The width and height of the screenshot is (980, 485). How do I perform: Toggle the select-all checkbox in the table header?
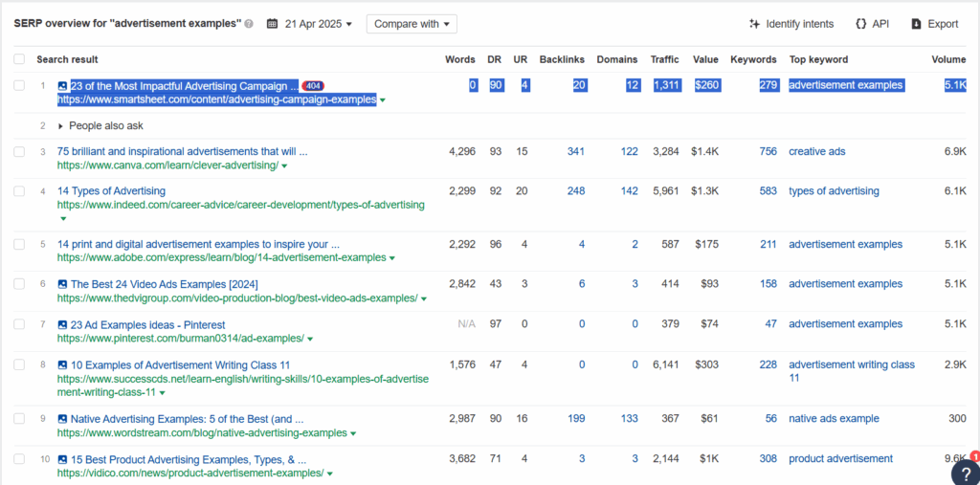click(x=19, y=59)
